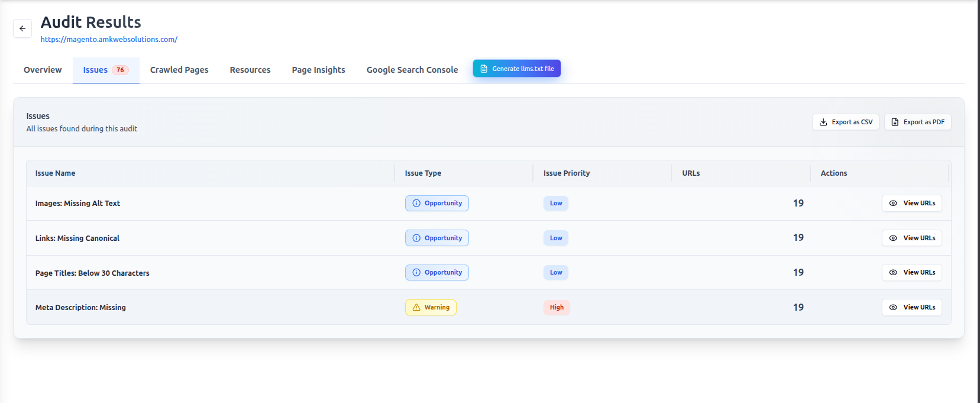
Task: Click Low priority tag on Missing Alt Text
Action: [556, 203]
